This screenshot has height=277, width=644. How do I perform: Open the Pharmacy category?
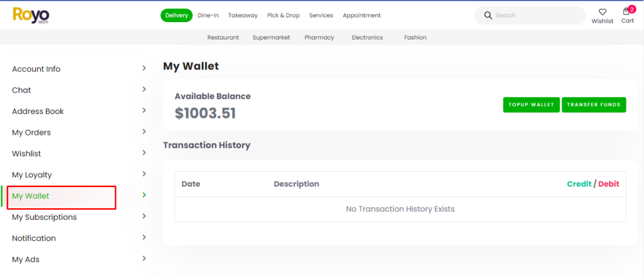[x=319, y=37]
